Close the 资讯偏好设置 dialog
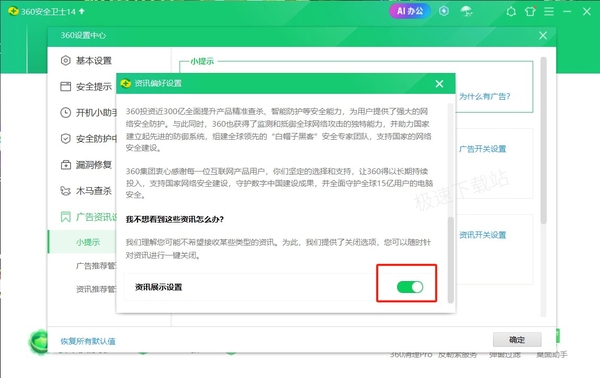The image size is (600, 378). pyautogui.click(x=439, y=84)
